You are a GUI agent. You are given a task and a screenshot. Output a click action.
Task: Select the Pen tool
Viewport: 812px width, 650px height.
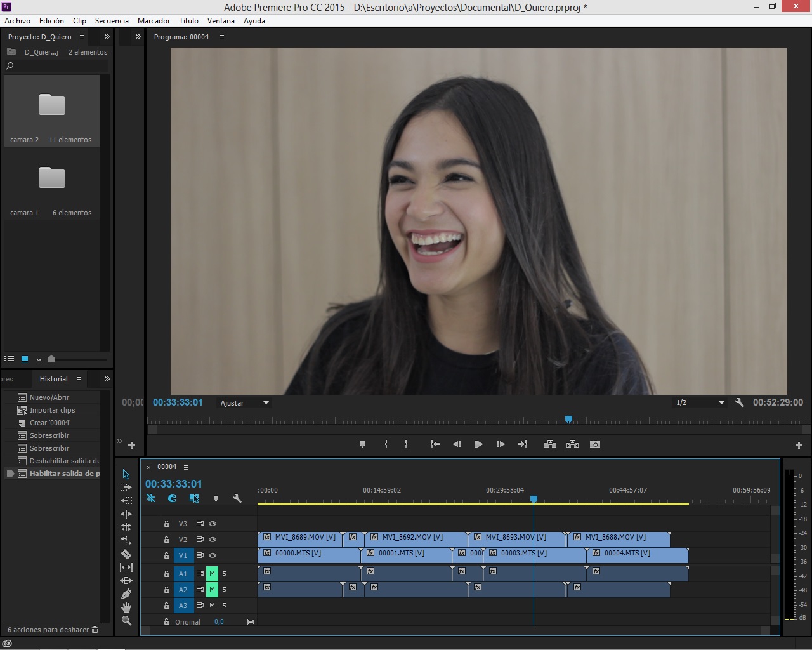pyautogui.click(x=126, y=594)
